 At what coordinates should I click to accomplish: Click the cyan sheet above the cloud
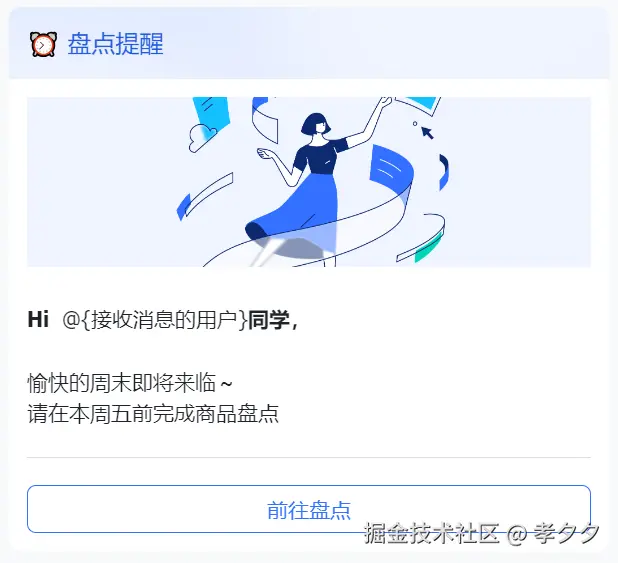[x=211, y=114]
